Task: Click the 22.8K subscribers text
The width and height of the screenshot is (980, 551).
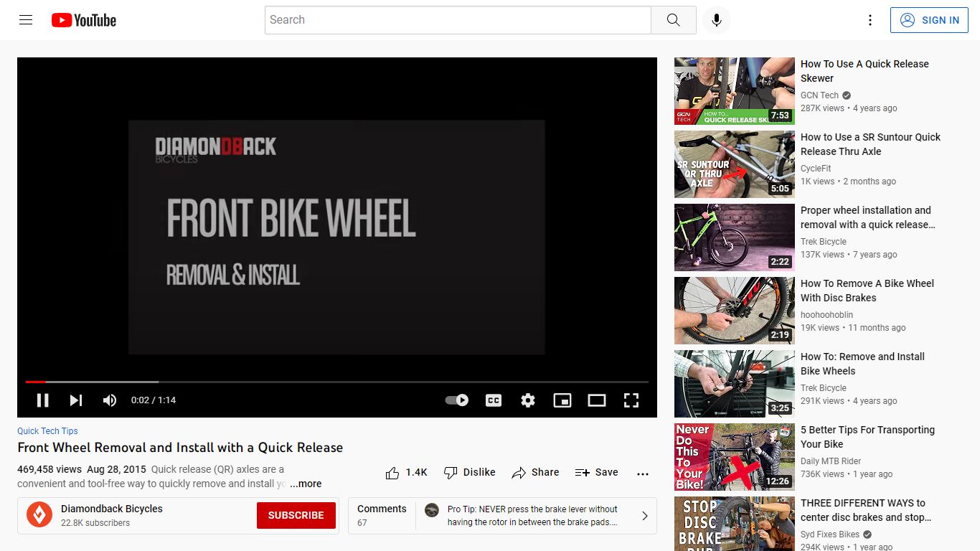Action: pos(95,523)
